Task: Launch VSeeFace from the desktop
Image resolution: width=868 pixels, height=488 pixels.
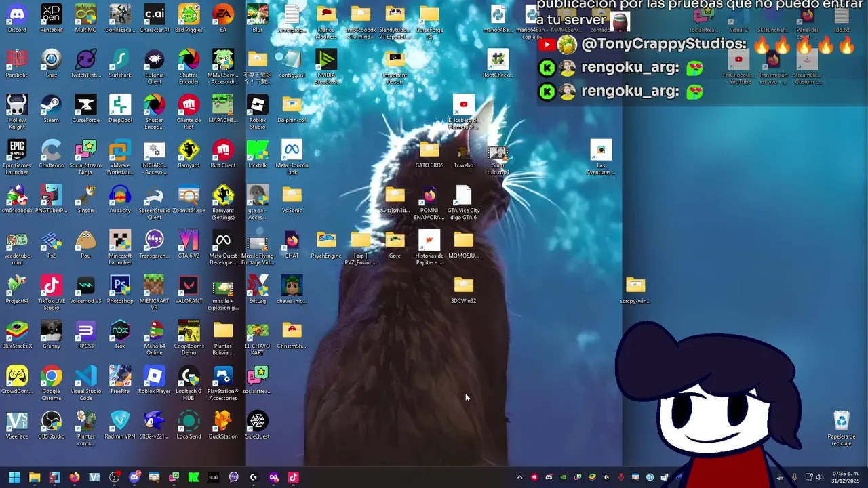Action: coord(17,425)
